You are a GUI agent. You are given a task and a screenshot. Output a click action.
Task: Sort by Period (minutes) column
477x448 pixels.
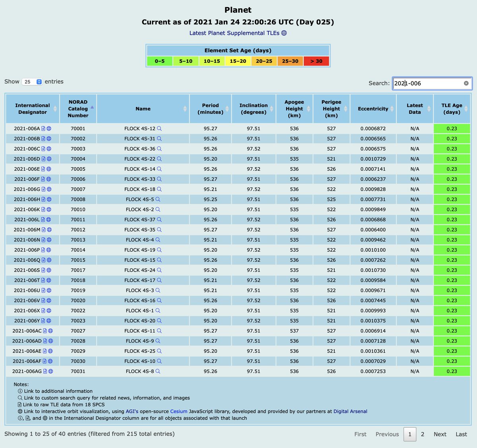[211, 109]
